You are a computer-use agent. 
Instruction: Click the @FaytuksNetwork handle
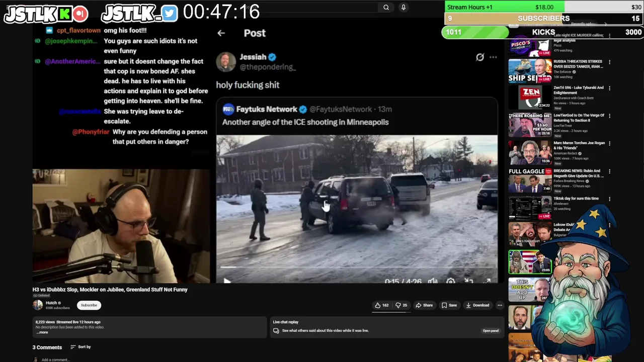point(340,109)
